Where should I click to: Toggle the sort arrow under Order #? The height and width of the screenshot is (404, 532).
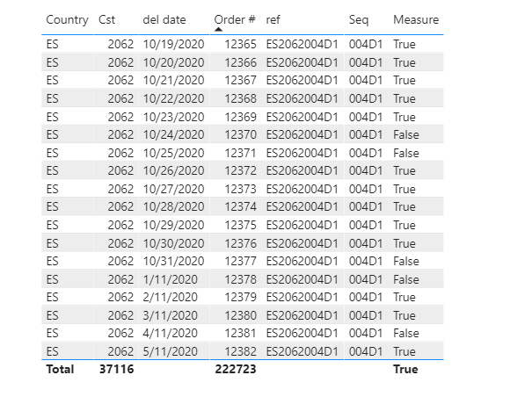pos(218,30)
